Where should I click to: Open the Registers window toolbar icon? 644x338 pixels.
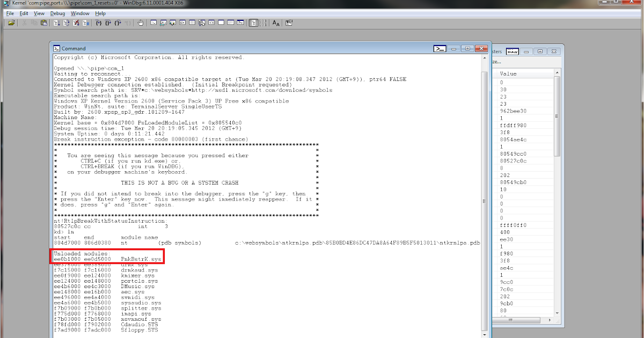coord(181,23)
